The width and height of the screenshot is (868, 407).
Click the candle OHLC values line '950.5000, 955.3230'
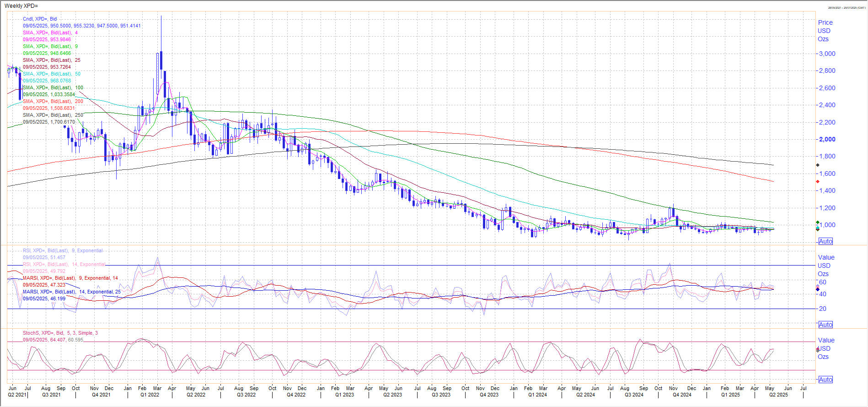click(x=82, y=26)
